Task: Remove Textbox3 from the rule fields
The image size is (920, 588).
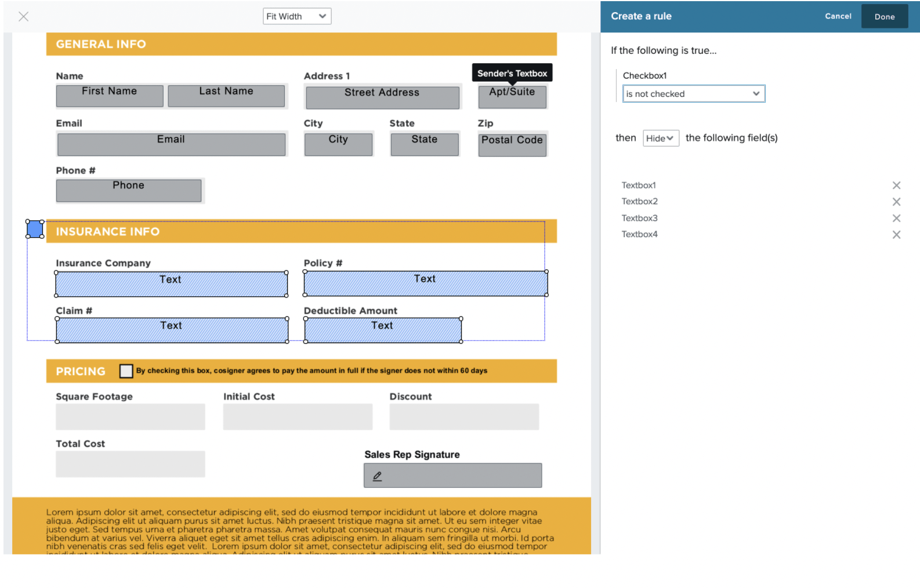Action: (x=896, y=218)
